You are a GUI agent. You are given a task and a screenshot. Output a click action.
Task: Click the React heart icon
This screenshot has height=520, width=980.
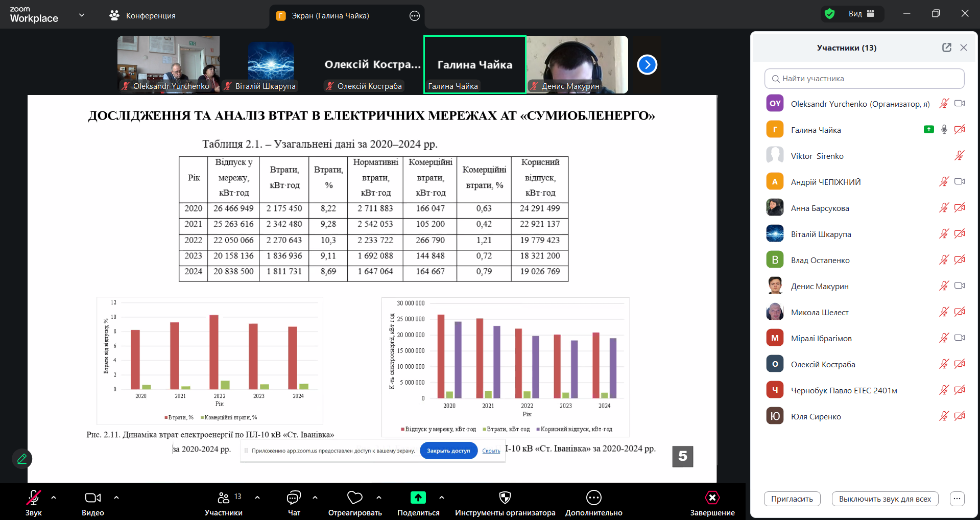pyautogui.click(x=354, y=498)
